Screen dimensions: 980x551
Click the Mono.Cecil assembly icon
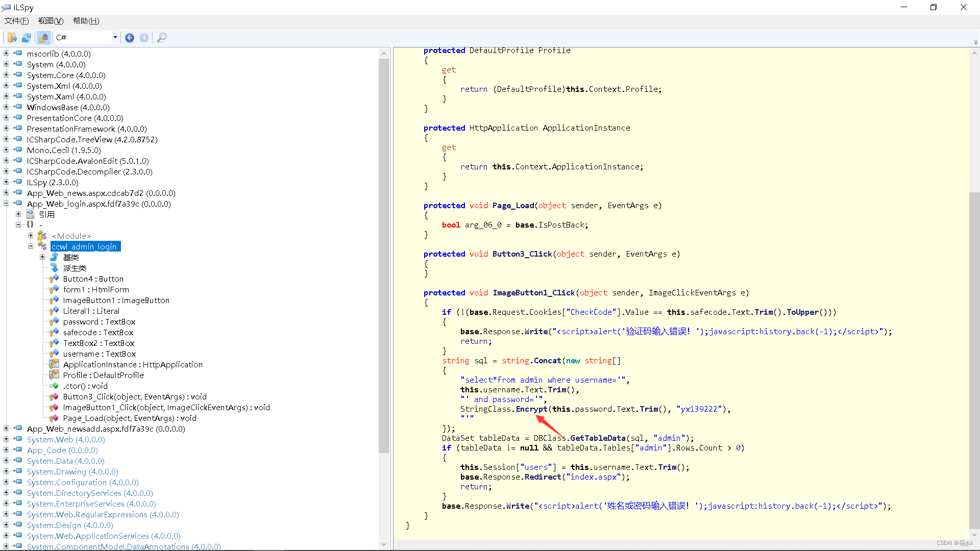[x=17, y=149]
